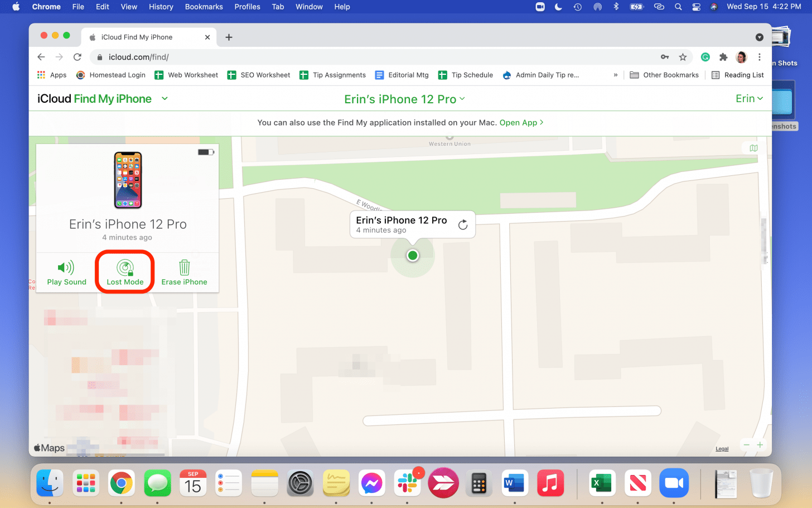Open Tip Assignments bookmark
812x508 pixels.
point(332,75)
